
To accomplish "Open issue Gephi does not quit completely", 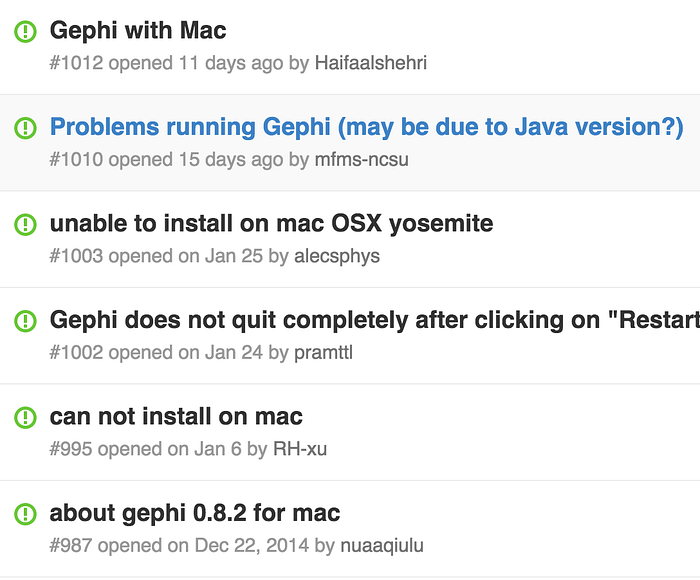I will pyautogui.click(x=375, y=320).
